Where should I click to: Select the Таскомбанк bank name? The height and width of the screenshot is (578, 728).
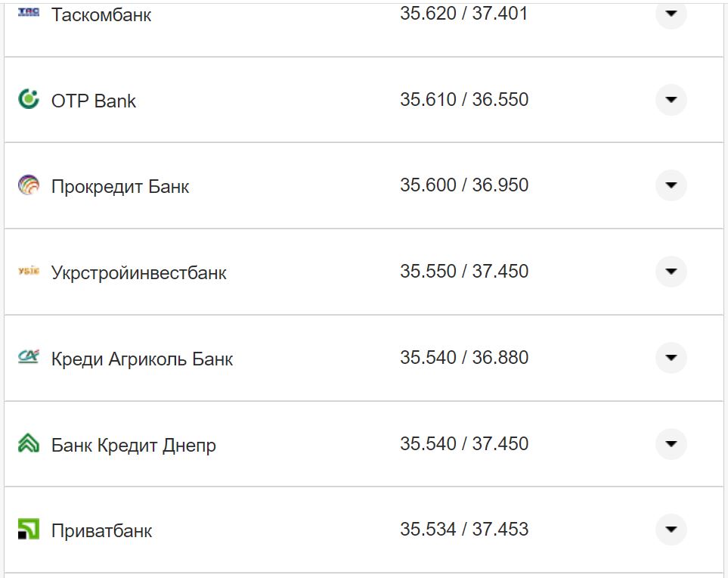click(100, 14)
